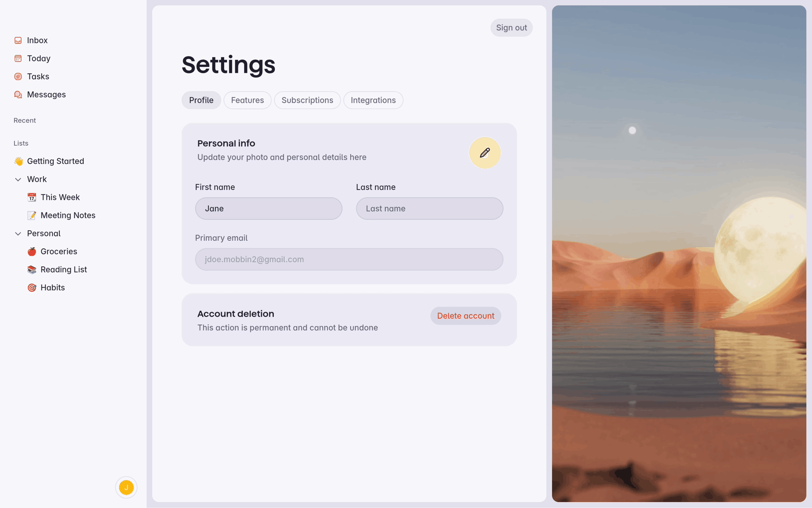812x508 pixels.
Task: Click the Lists section heading
Action: pyautogui.click(x=21, y=144)
